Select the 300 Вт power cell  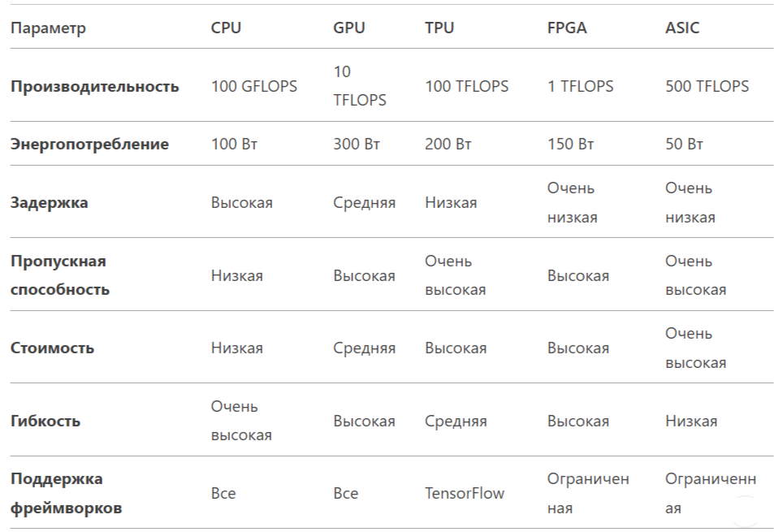(x=357, y=145)
